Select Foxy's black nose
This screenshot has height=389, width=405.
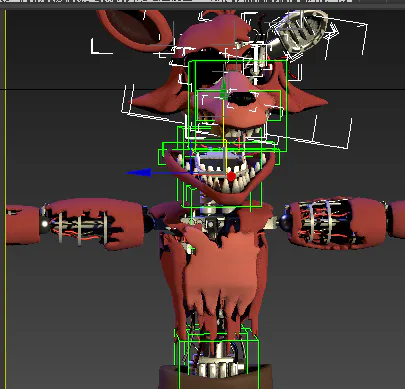pyautogui.click(x=243, y=98)
